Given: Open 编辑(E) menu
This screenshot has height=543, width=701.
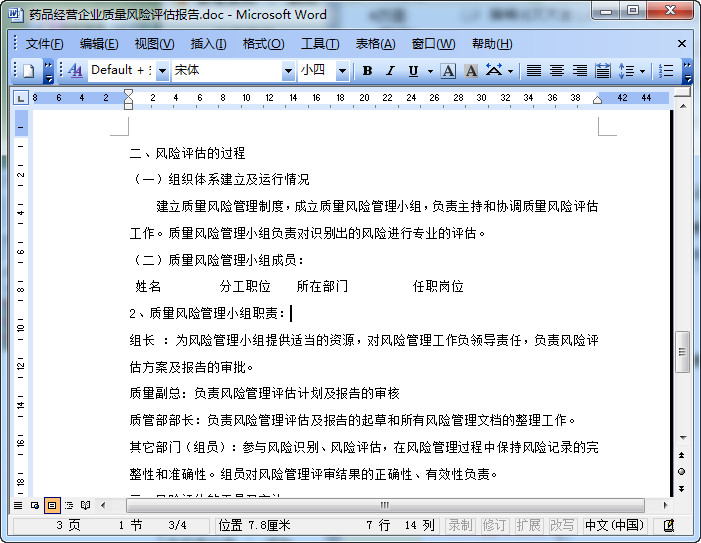Looking at the screenshot, I should pyautogui.click(x=99, y=44).
